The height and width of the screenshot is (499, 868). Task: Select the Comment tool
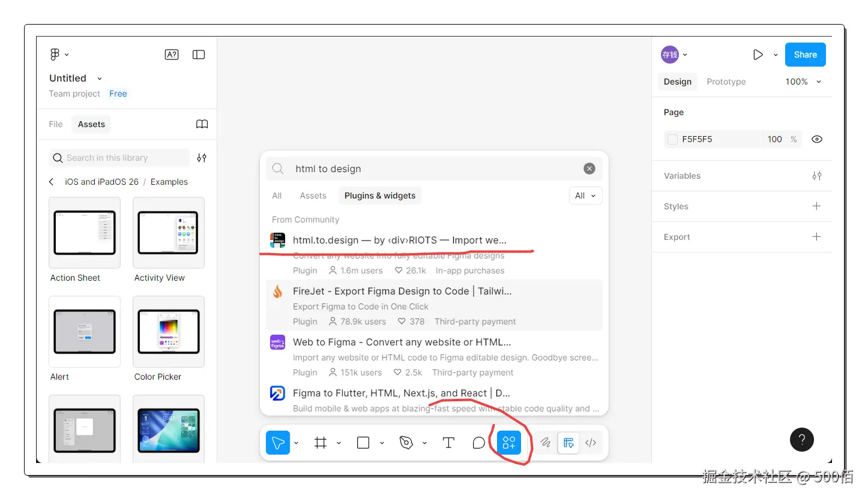[478, 443]
